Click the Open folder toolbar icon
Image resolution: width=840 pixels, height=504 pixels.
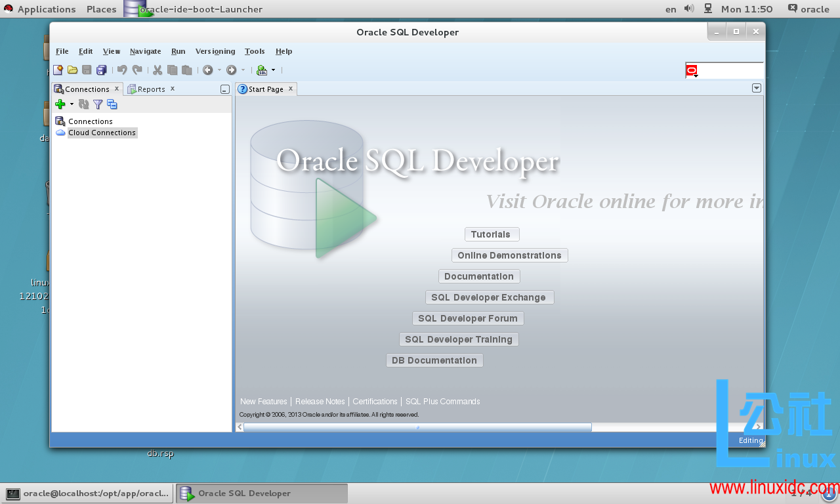pyautogui.click(x=72, y=70)
